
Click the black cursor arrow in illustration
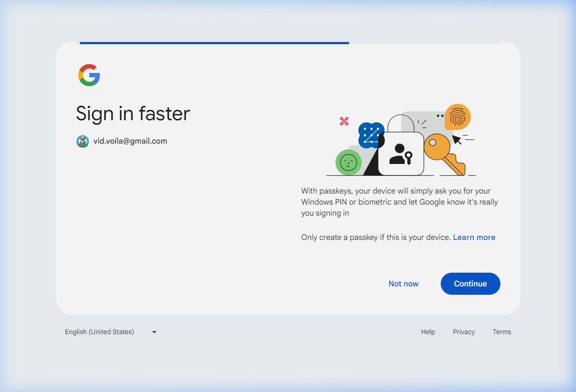tap(457, 140)
